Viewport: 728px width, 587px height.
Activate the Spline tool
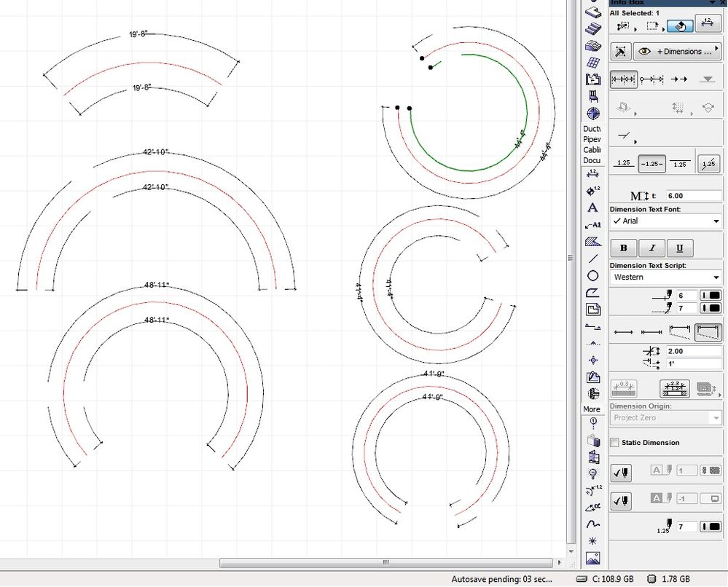592,523
